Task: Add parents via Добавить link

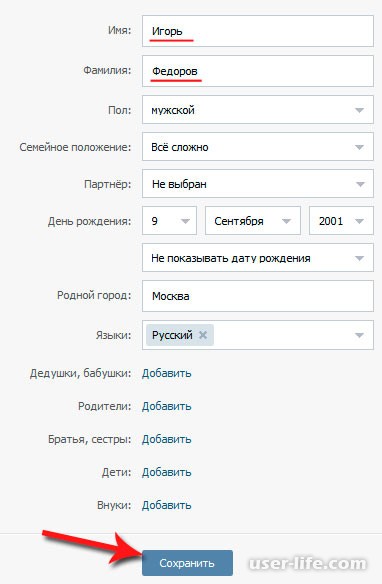Action: [x=166, y=406]
